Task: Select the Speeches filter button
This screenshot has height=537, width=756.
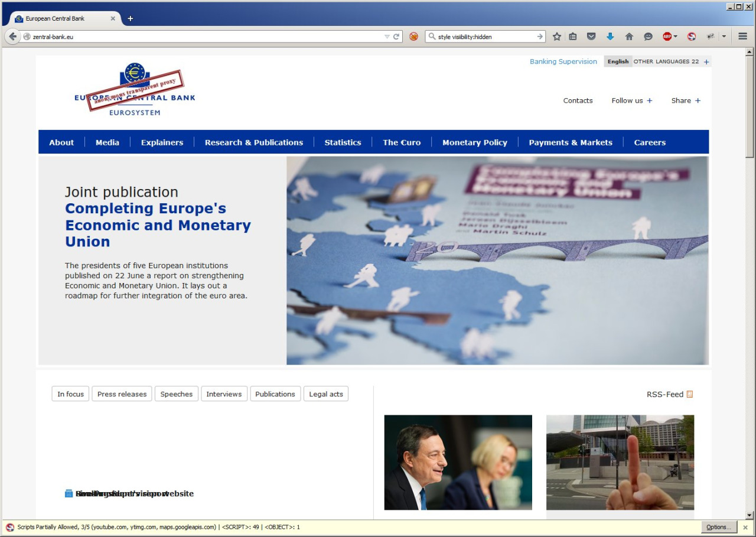Action: click(177, 394)
